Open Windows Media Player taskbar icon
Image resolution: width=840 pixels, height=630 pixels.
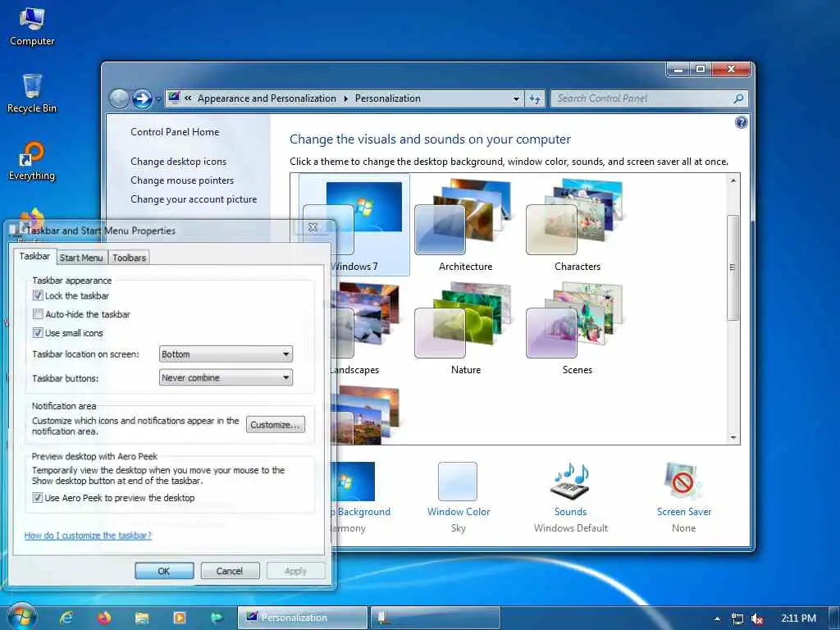[x=179, y=618]
